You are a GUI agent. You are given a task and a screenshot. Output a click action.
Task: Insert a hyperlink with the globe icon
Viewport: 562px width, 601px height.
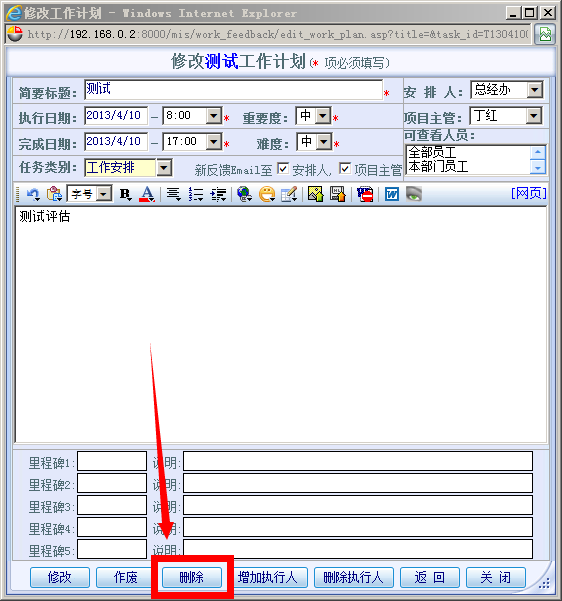coord(244,194)
